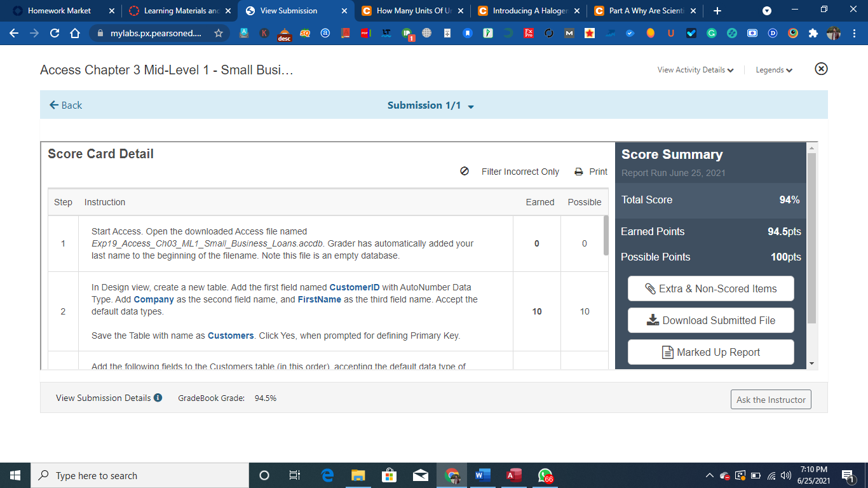
Task: Click the address bar URL field
Action: [156, 33]
